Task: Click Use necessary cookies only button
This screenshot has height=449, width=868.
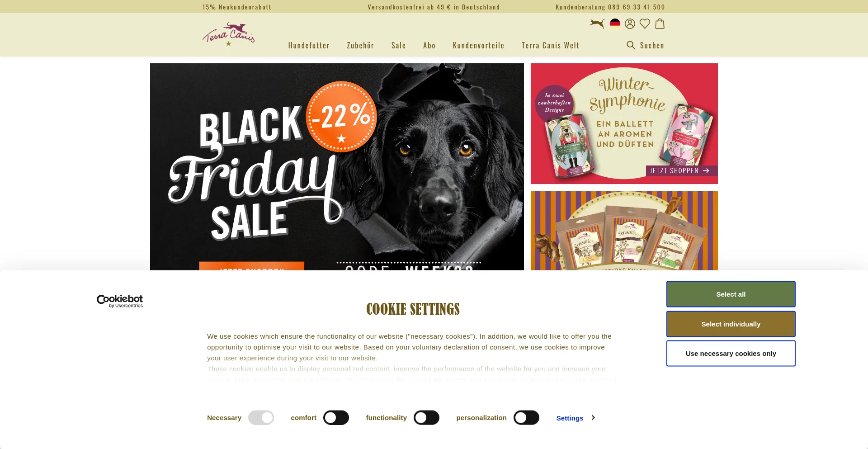Action: coord(731,353)
